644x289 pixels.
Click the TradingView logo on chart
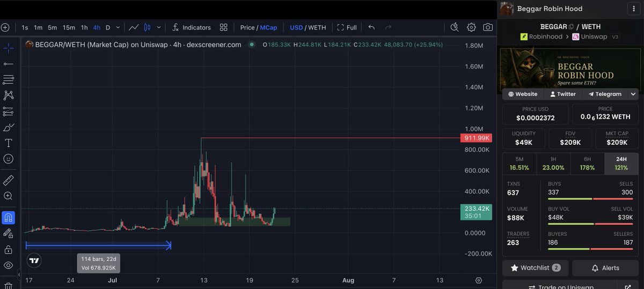click(x=34, y=261)
